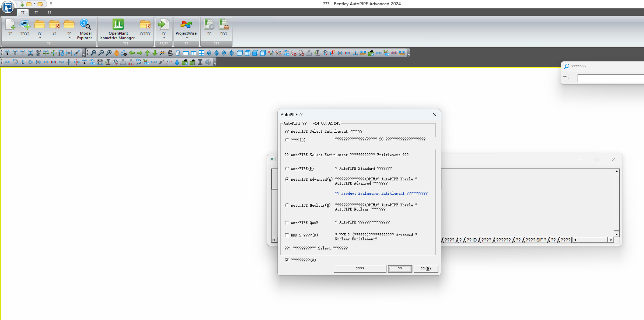The image size is (644, 320).
Task: Click the wide ???? button in dialog
Action: click(360, 269)
